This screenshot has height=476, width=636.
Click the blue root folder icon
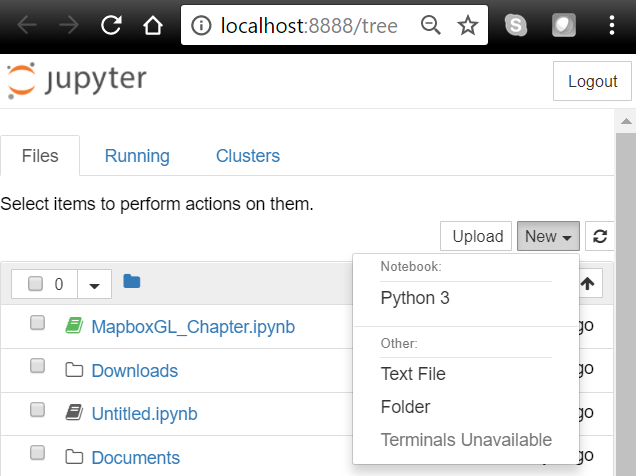[x=131, y=282]
